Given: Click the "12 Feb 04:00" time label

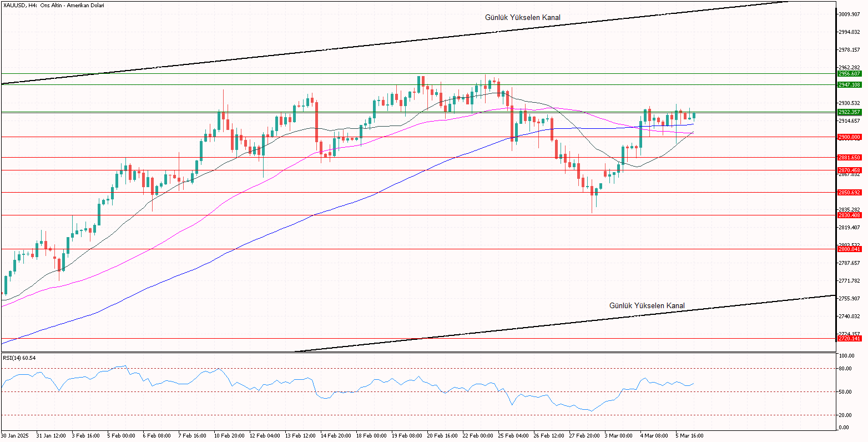Looking at the screenshot, I should [x=264, y=435].
